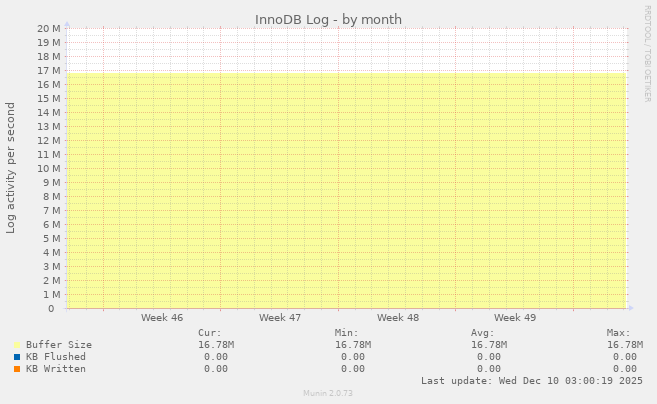Select the 'InnoDB Log - by month' title
Screen dimensions: 657x404
tap(328, 20)
